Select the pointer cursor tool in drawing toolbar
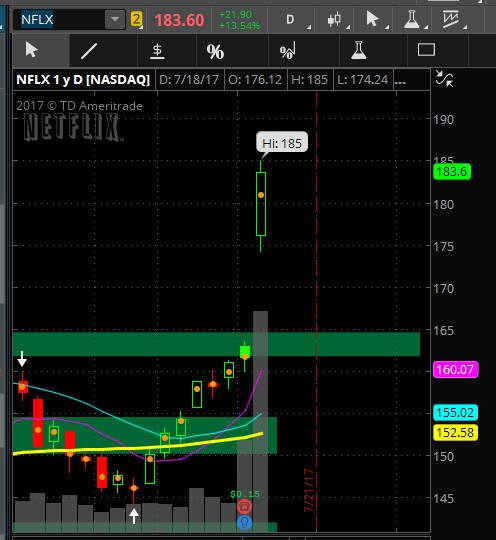The width and height of the screenshot is (496, 540). 32,50
